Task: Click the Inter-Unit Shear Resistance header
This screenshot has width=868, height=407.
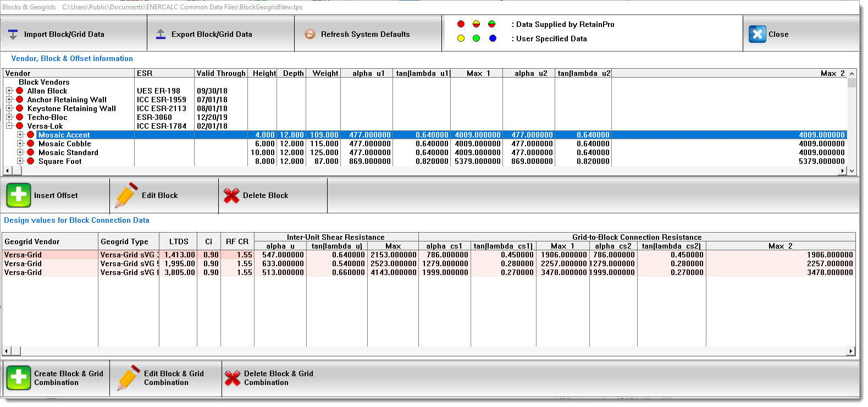Action: click(336, 237)
